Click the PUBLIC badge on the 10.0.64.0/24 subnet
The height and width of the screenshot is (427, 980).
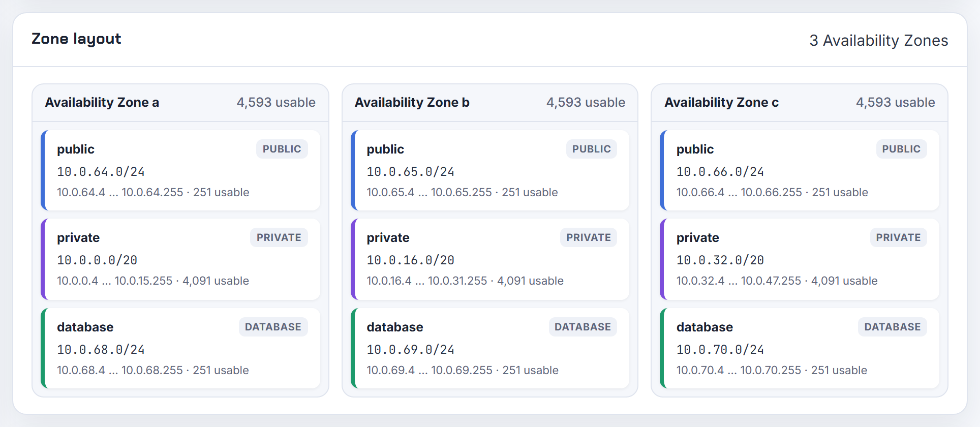point(282,149)
